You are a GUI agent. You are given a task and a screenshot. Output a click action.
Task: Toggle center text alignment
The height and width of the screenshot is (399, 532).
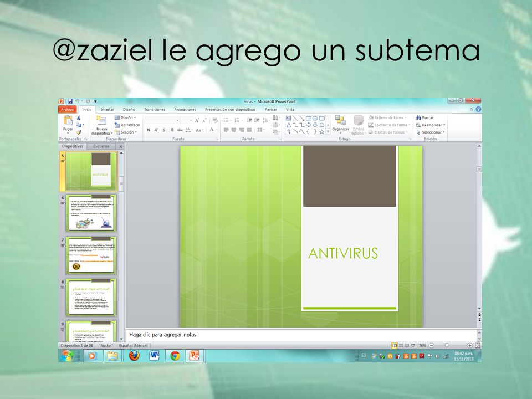[x=234, y=130]
